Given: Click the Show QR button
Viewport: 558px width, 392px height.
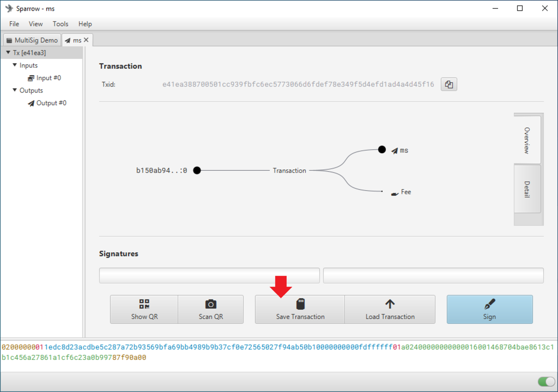Looking at the screenshot, I should (x=144, y=309).
